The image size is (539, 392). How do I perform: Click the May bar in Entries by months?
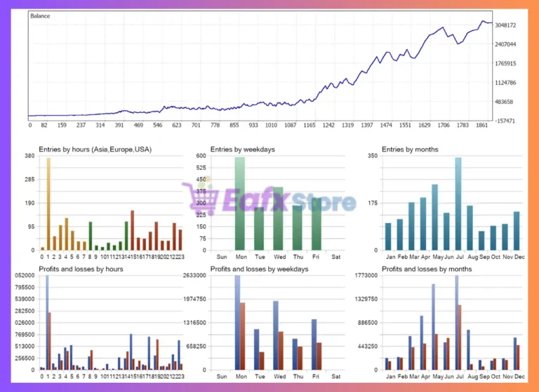[435, 217]
